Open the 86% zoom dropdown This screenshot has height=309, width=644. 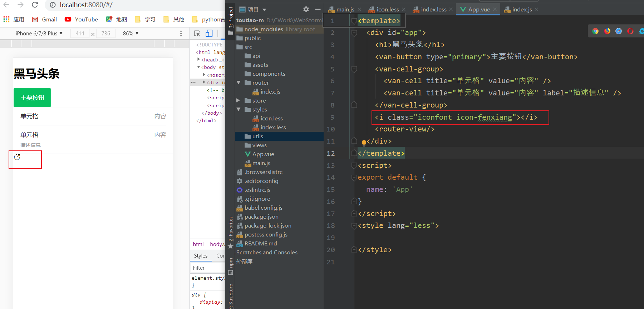tap(131, 33)
